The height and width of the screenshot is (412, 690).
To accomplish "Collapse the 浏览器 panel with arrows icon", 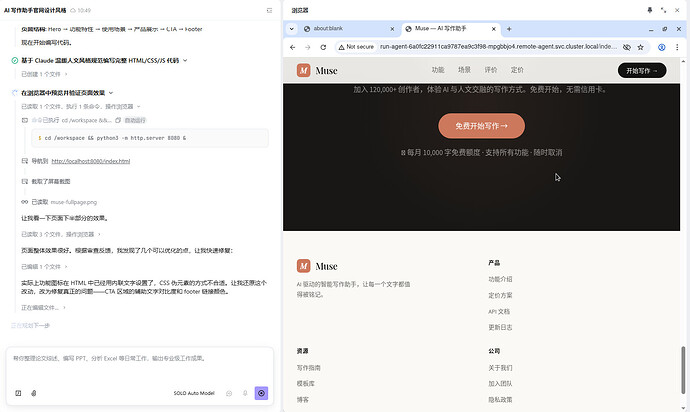I will pyautogui.click(x=663, y=10).
